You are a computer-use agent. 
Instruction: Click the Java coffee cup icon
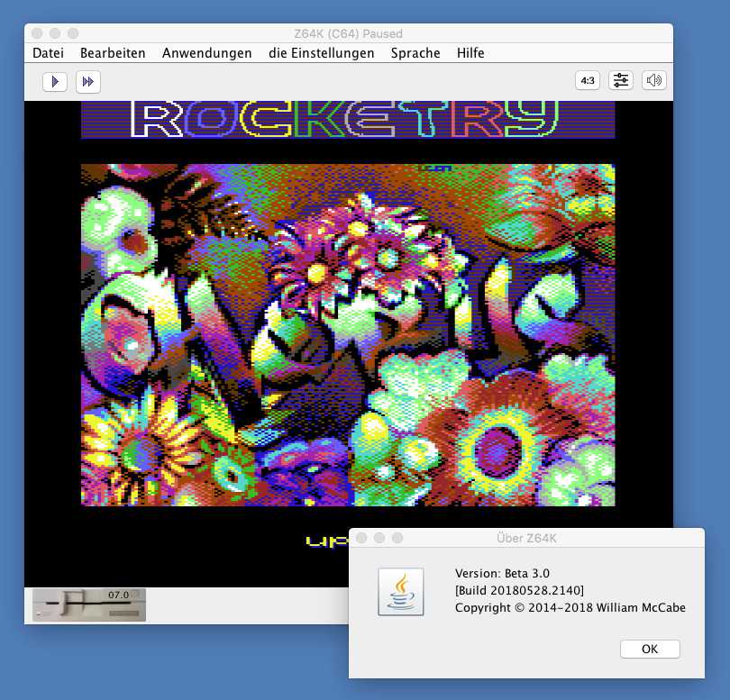click(401, 592)
